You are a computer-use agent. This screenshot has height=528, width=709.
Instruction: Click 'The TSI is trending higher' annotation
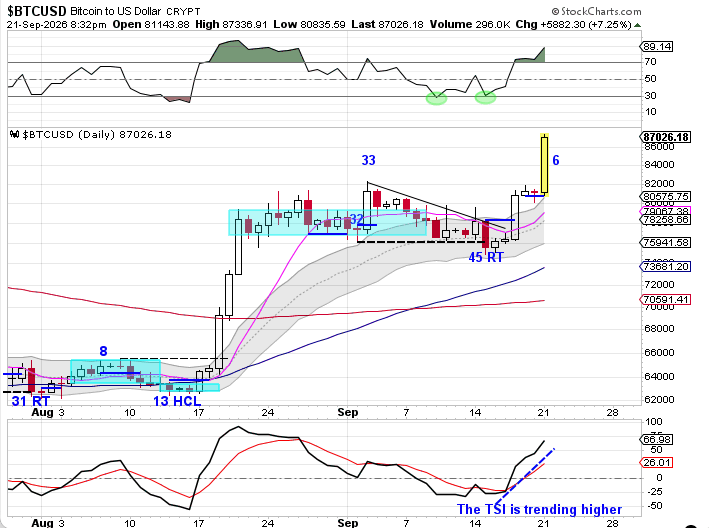(539, 509)
